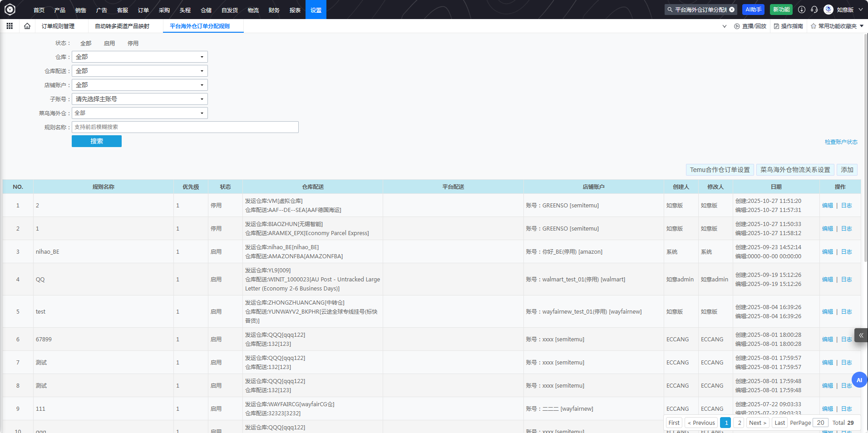This screenshot has height=433, width=868.
Task: Go to page 2 in pagination
Action: click(739, 423)
